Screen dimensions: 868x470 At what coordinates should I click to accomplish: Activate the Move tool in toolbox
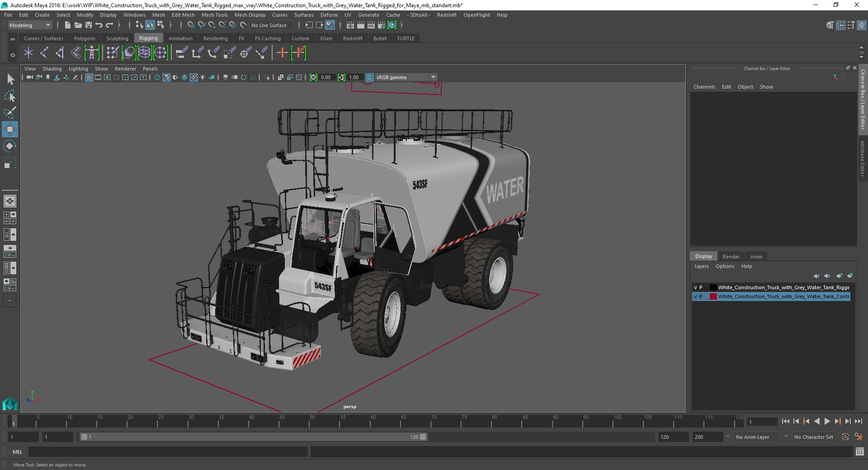10,129
